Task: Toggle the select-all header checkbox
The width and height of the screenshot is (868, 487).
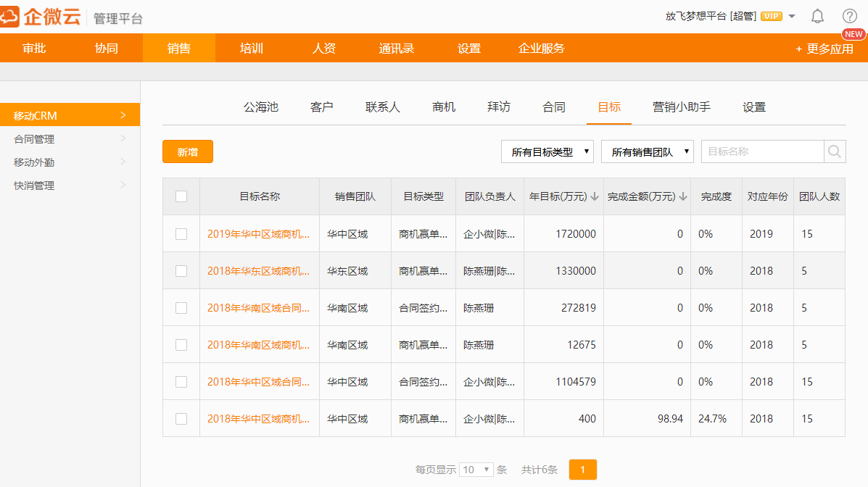Action: point(181,196)
